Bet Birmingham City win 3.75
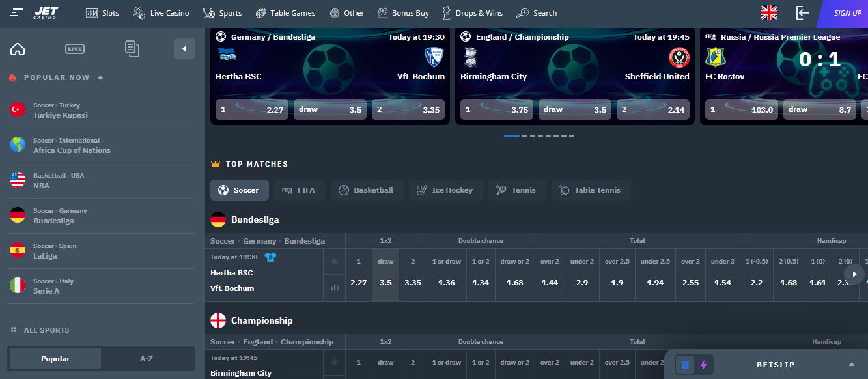This screenshot has height=379, width=868. pos(497,109)
